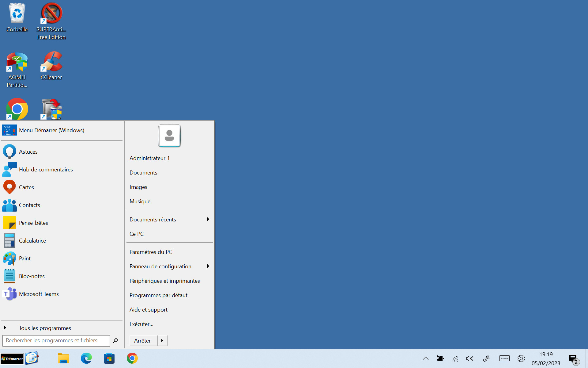588x368 pixels.
Task: Open Menu Démarrer (Windows) entry
Action: point(62,130)
